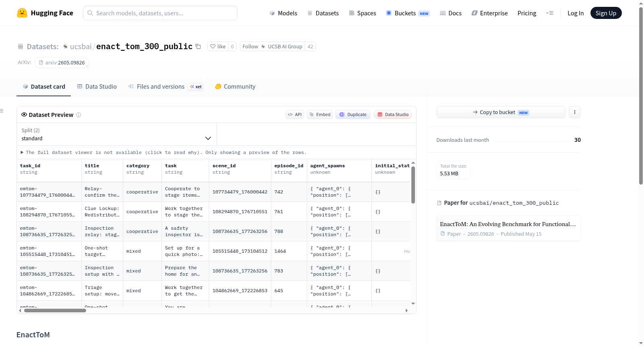Copy the dataset name with the copy icon

(198, 46)
